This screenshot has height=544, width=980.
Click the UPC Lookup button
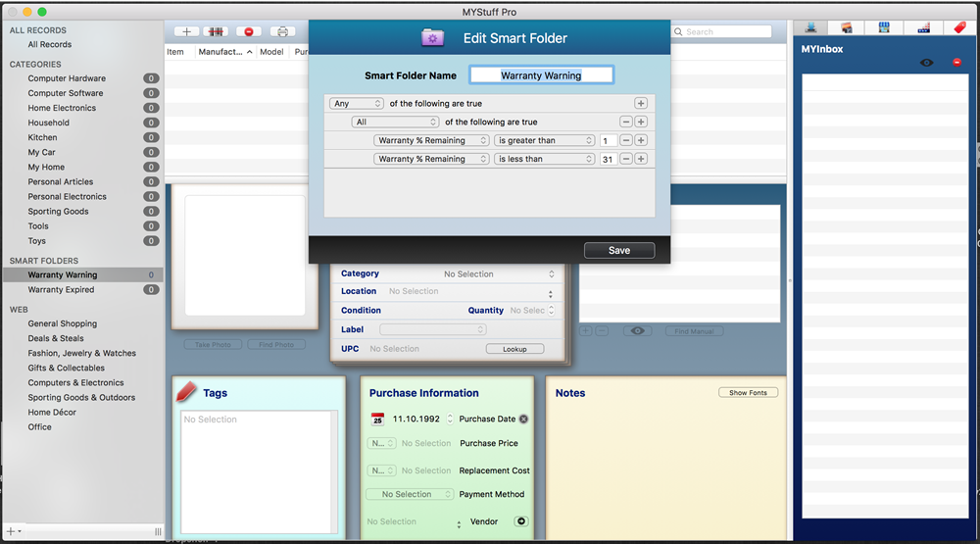(x=515, y=349)
